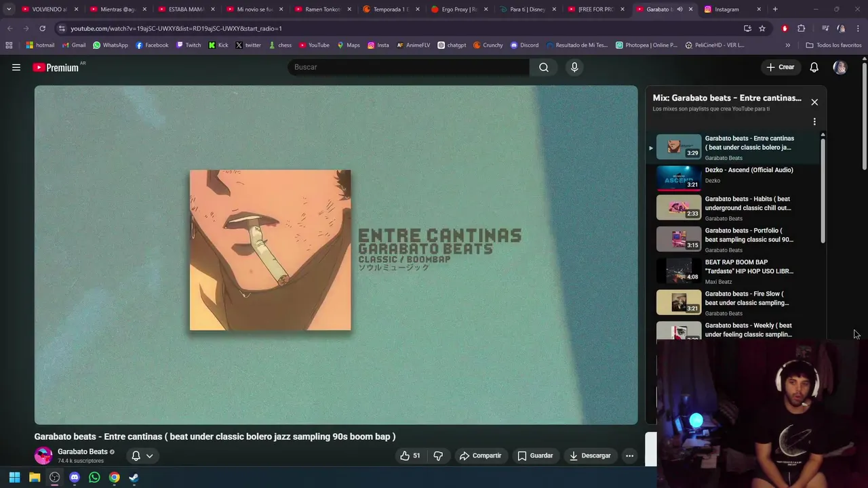Click the playlist panel scrollbar
This screenshot has height=488, width=868.
(823, 190)
